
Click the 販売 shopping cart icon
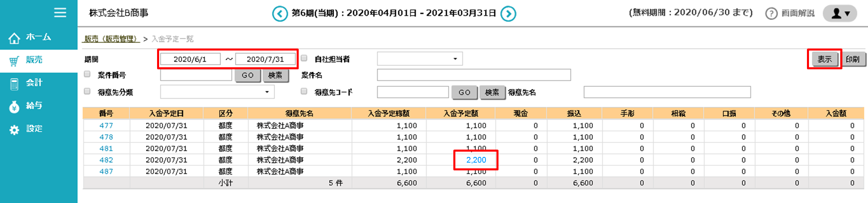pyautogui.click(x=14, y=61)
